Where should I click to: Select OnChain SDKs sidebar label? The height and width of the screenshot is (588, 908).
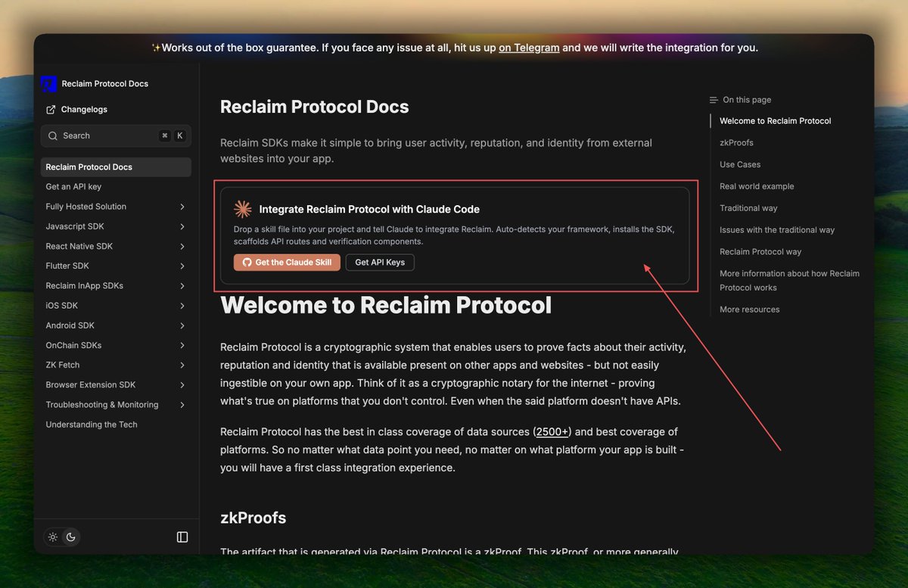pyautogui.click(x=73, y=345)
